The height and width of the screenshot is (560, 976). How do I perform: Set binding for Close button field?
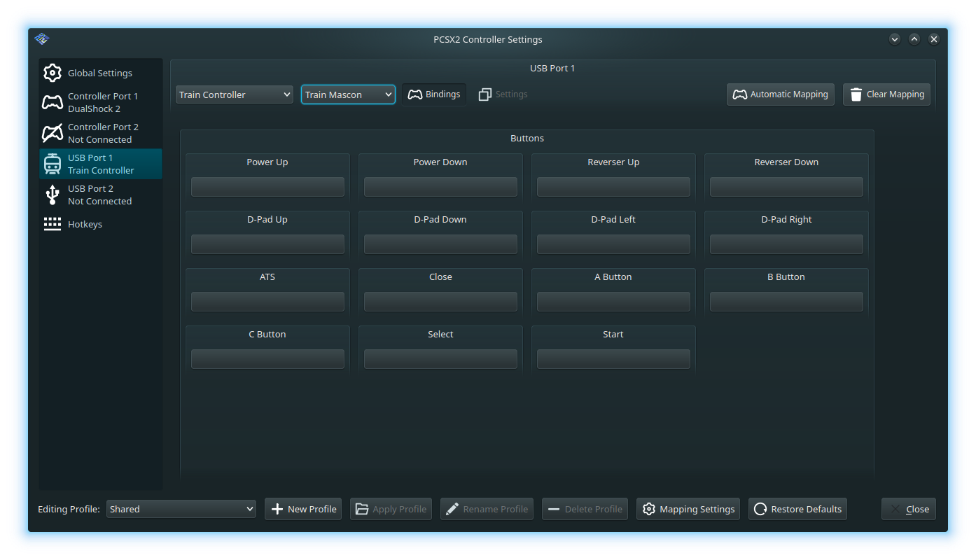coord(440,302)
